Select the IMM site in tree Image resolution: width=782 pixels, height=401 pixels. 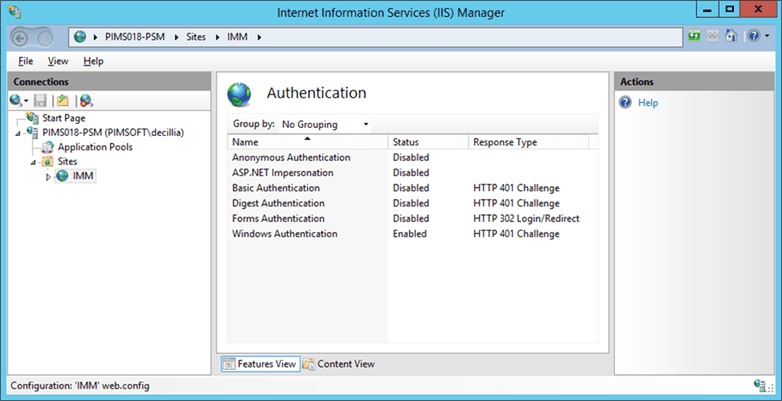tap(83, 176)
